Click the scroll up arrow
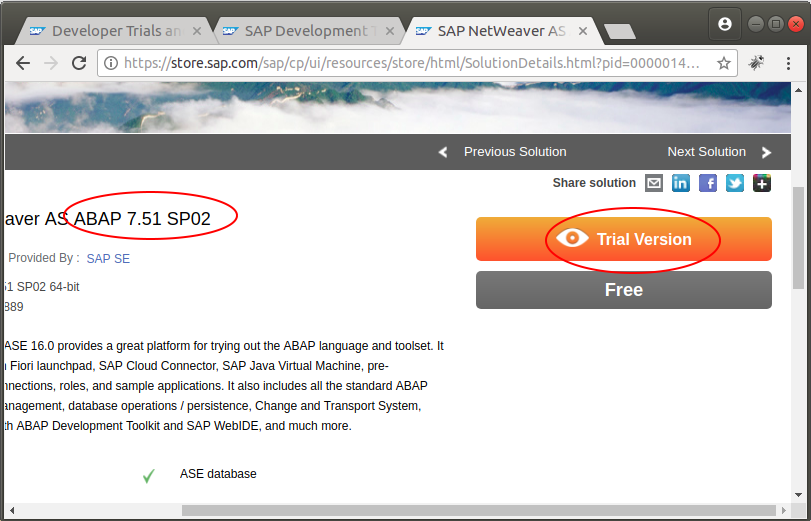The height and width of the screenshot is (521, 811). pos(799,90)
